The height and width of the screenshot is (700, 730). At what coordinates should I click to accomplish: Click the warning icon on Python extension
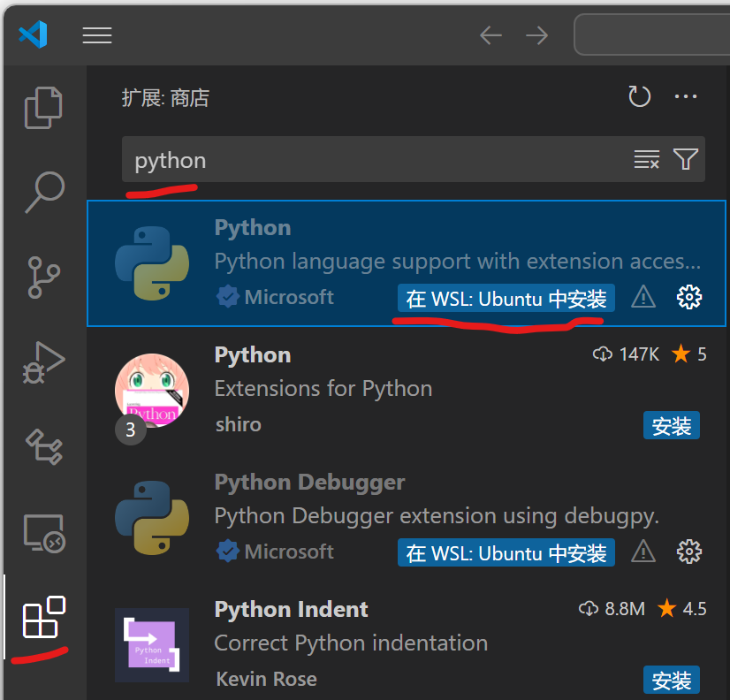click(643, 298)
